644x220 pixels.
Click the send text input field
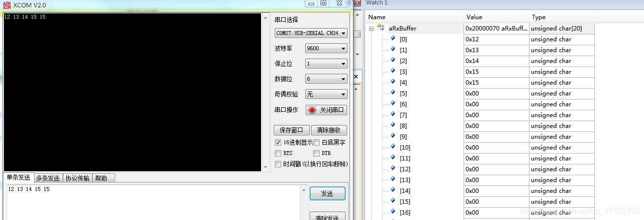click(153, 202)
